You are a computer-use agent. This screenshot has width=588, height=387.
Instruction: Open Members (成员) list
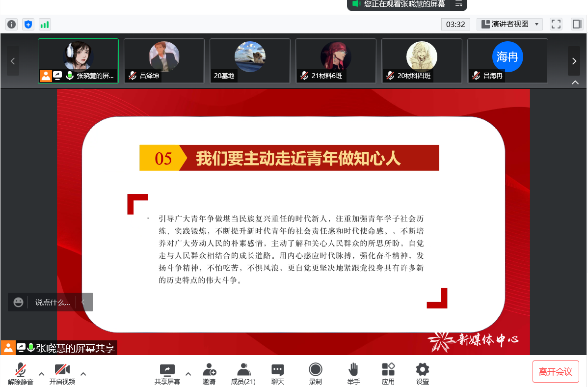pos(243,374)
